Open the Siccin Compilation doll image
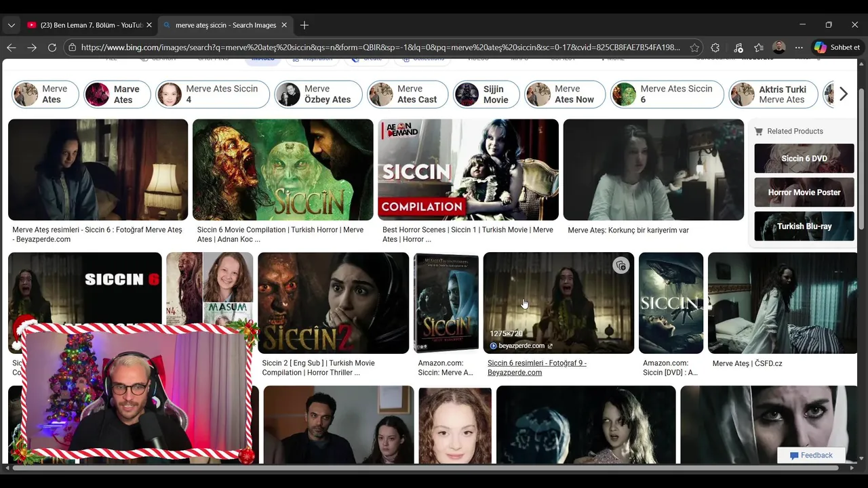868x488 pixels. click(468, 169)
